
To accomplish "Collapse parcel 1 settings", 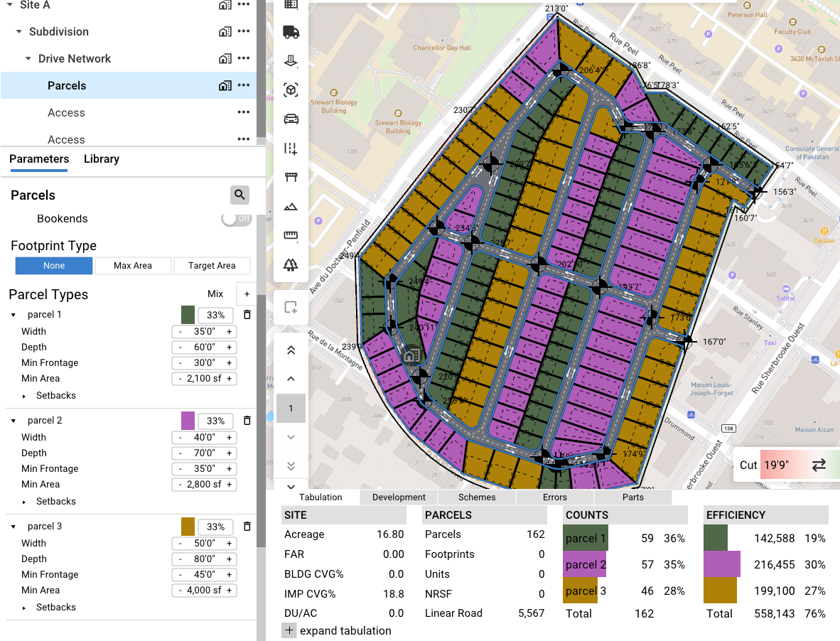I will 14,315.
